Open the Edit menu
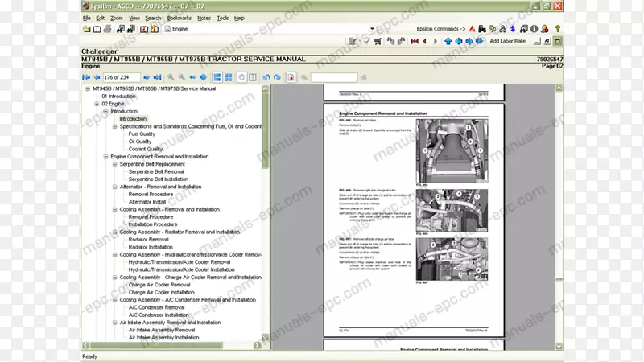644x362 pixels. click(100, 18)
